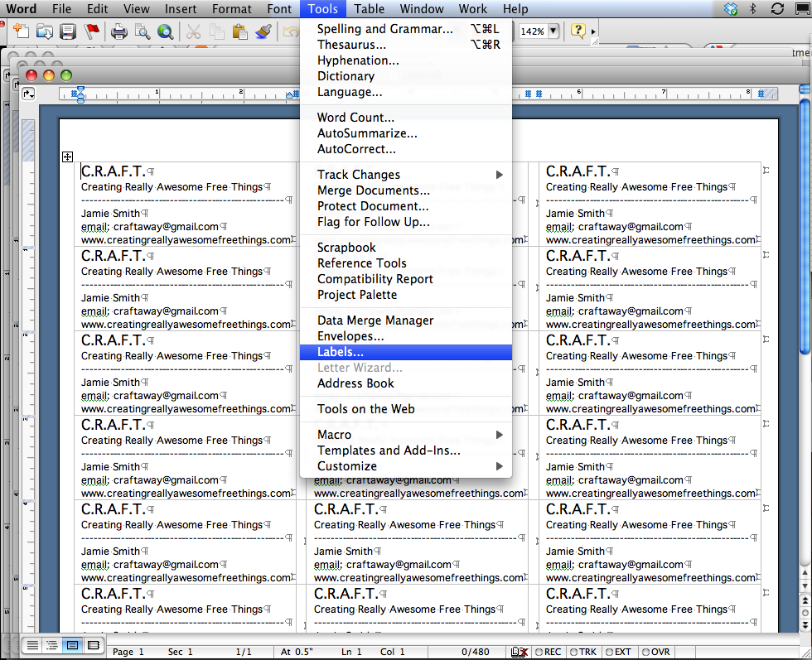This screenshot has height=660, width=812.
Task: Open the 142% zoom dropdown
Action: [553, 31]
